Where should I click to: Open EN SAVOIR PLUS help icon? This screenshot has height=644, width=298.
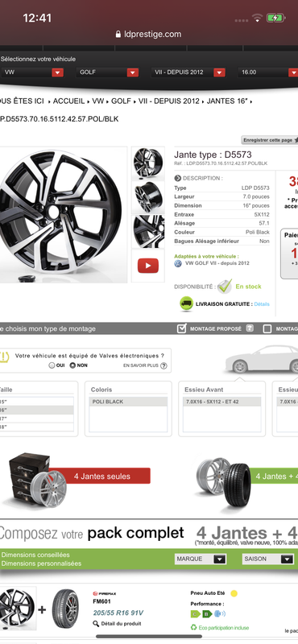pyautogui.click(x=163, y=366)
